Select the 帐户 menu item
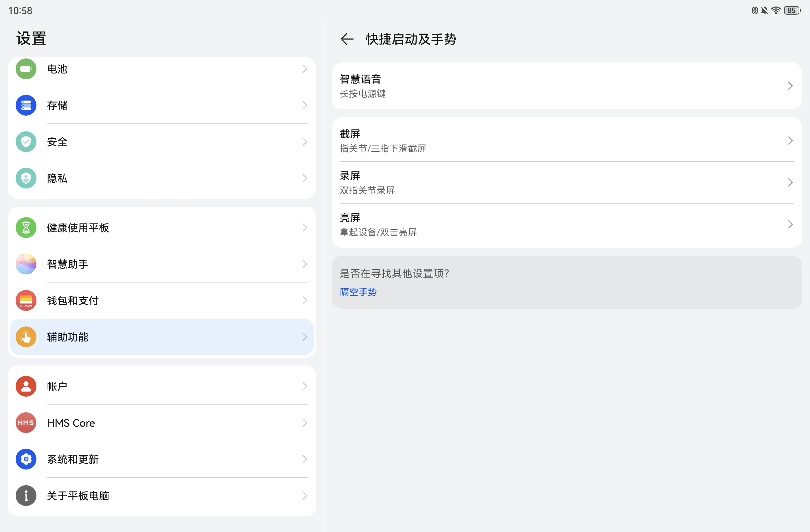810x532 pixels. coord(162,386)
